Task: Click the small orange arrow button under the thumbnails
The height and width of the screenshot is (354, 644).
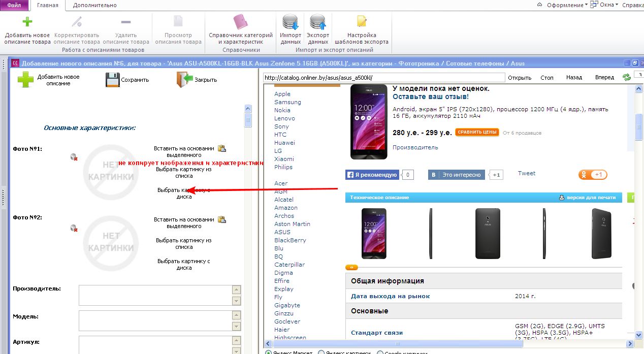Action: 351,267
